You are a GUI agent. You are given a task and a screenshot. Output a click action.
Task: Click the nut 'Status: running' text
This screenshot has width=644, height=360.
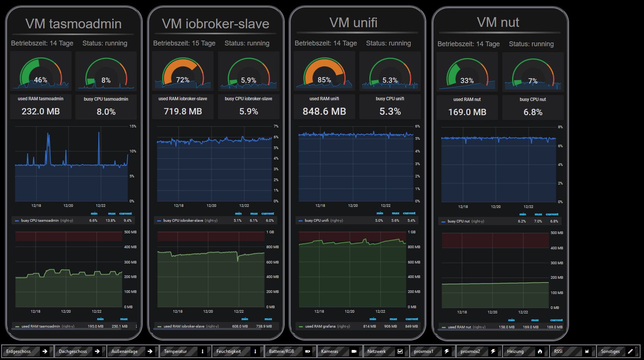(x=531, y=44)
